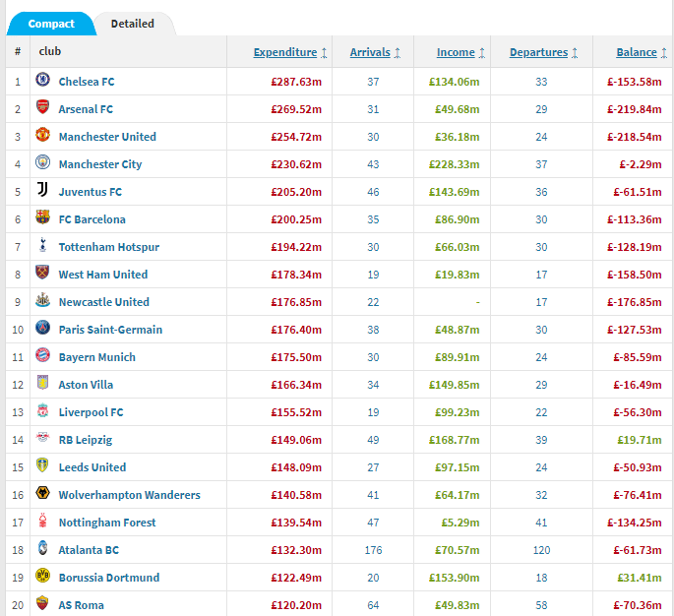The height and width of the screenshot is (616, 674).
Task: Click the Atalanta BC crest icon
Action: pos(42,548)
